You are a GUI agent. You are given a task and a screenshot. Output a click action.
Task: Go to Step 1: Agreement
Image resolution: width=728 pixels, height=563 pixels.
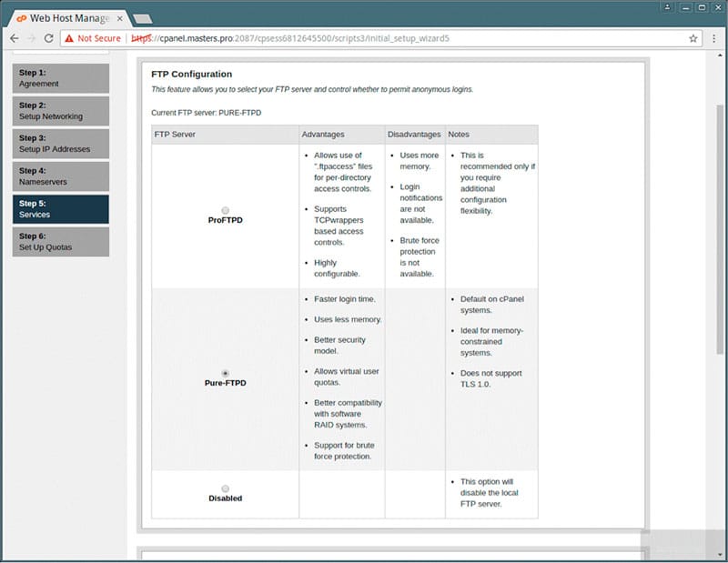(61, 78)
